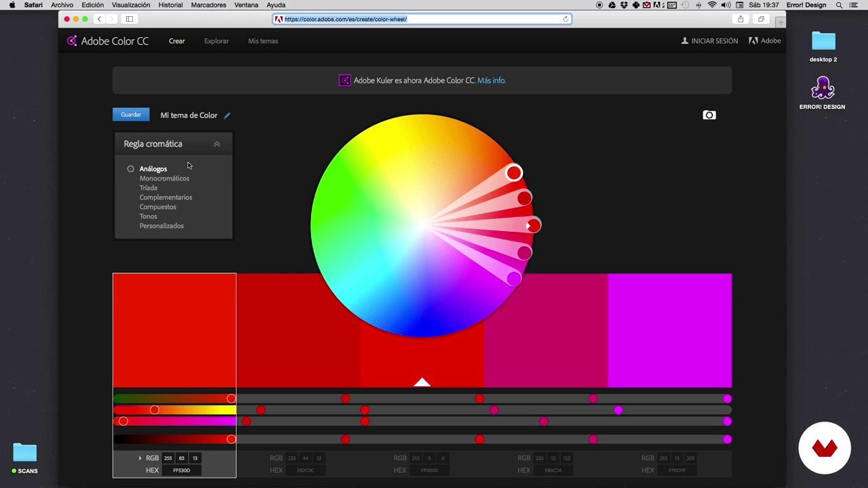Image resolution: width=868 pixels, height=488 pixels.
Task: Click the volume icon in the menu bar
Action: 726,5
